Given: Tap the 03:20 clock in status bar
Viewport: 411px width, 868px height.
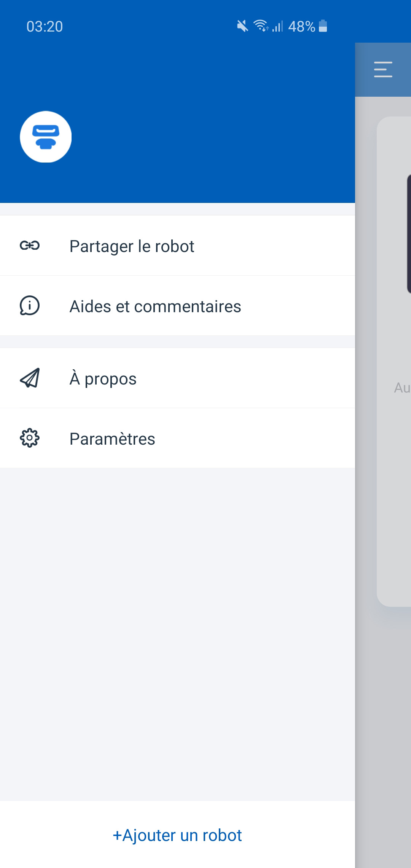Looking at the screenshot, I should (x=45, y=27).
